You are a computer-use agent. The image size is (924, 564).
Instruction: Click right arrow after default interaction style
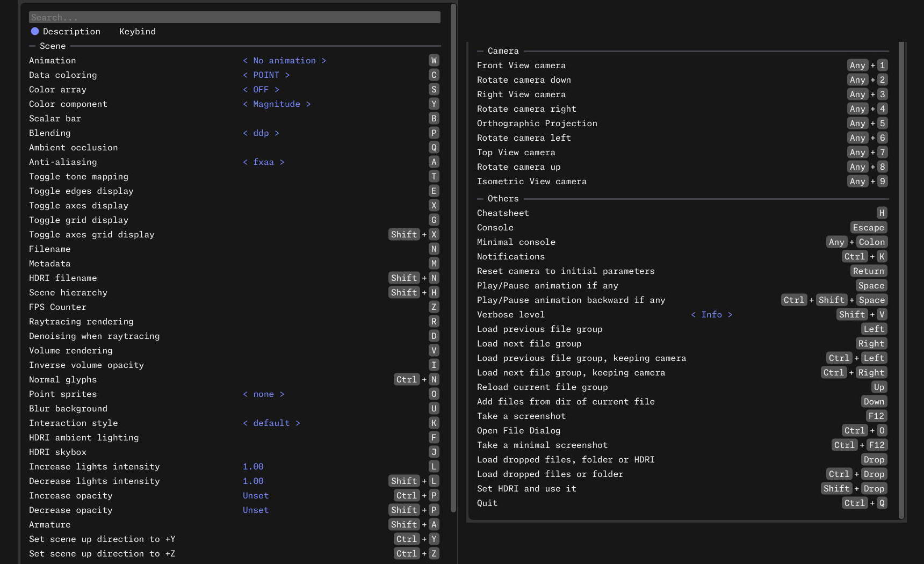[x=298, y=423]
